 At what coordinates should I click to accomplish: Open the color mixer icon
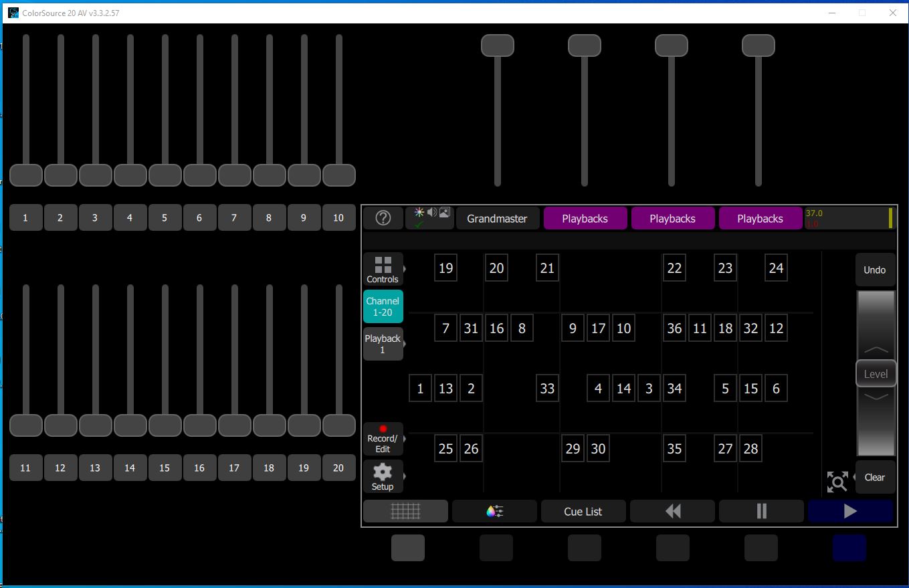(x=494, y=511)
